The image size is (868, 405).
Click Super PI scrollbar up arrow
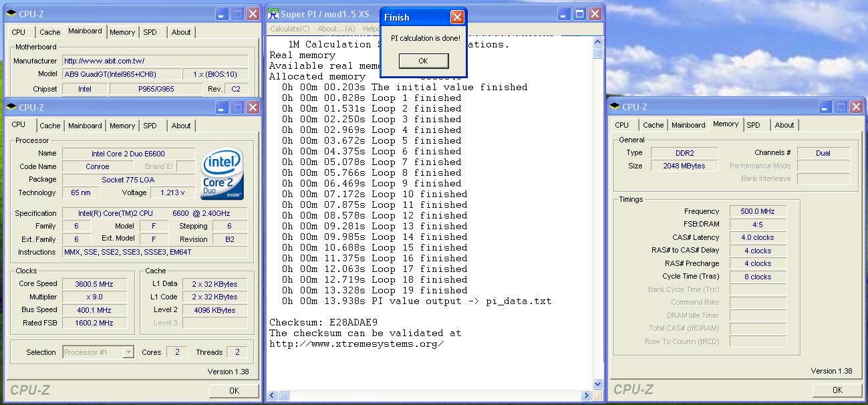597,41
